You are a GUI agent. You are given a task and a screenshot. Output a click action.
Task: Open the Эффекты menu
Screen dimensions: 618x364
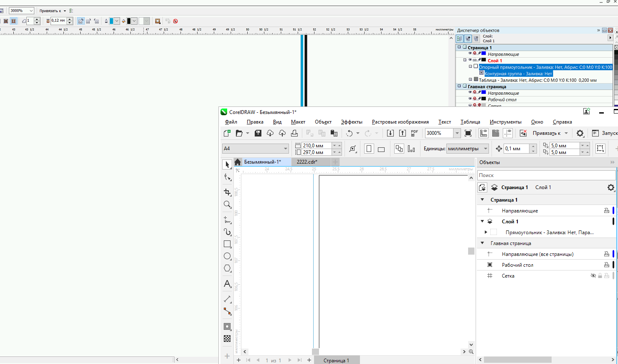point(351,122)
